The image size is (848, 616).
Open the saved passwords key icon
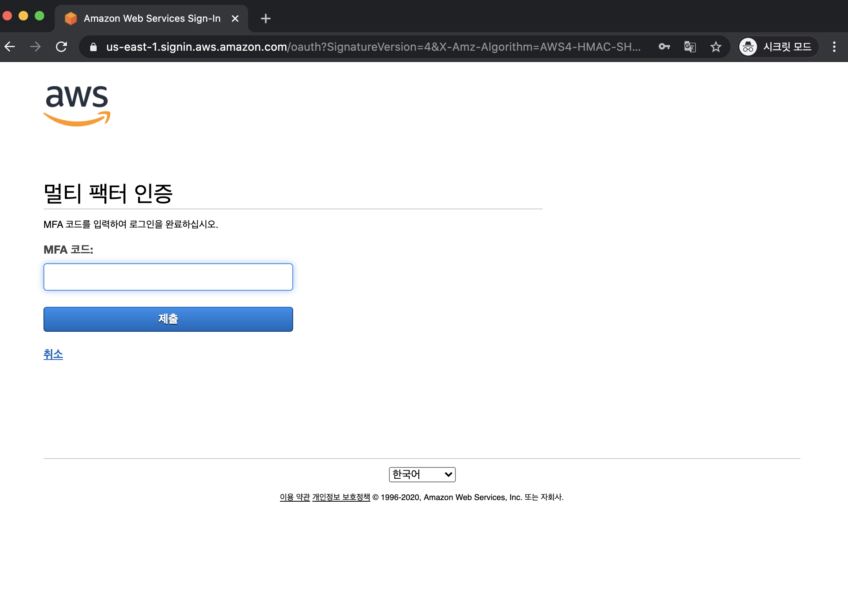pyautogui.click(x=664, y=47)
